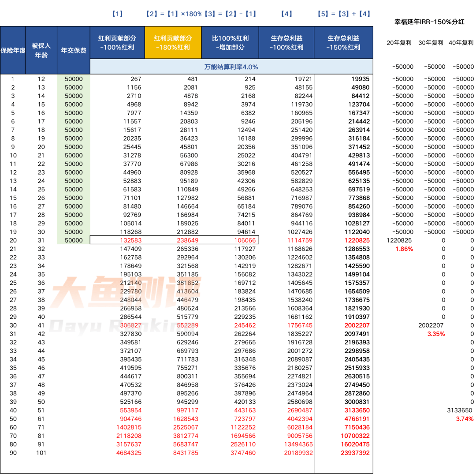Click the 3.74% IRR value
Image resolution: width=476 pixels, height=474 pixels.
pyautogui.click(x=465, y=419)
